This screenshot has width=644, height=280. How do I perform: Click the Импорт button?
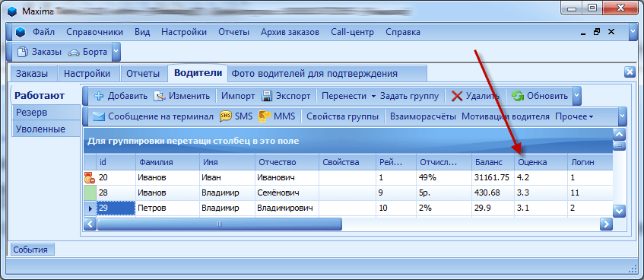(x=238, y=96)
